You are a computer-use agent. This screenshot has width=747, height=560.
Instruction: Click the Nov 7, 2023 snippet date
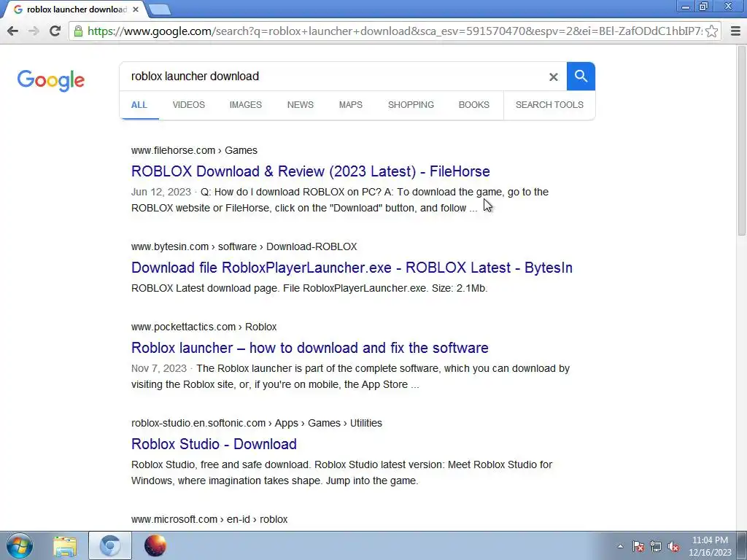coord(158,368)
